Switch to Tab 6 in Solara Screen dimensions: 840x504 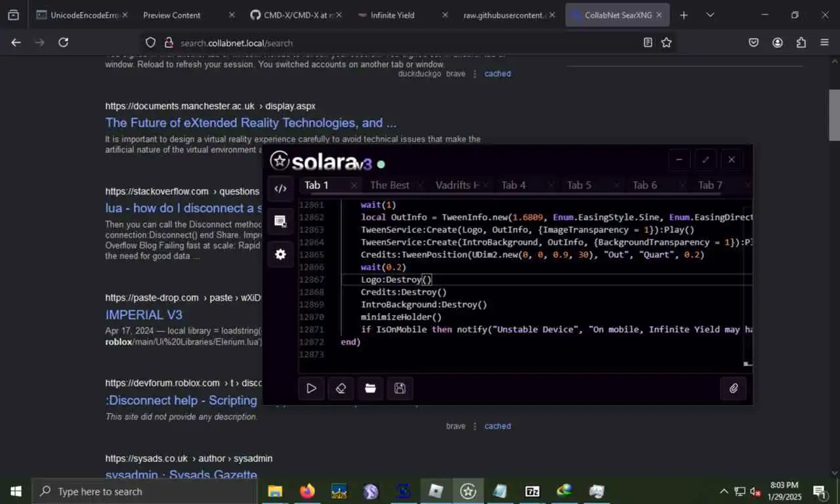coord(645,185)
